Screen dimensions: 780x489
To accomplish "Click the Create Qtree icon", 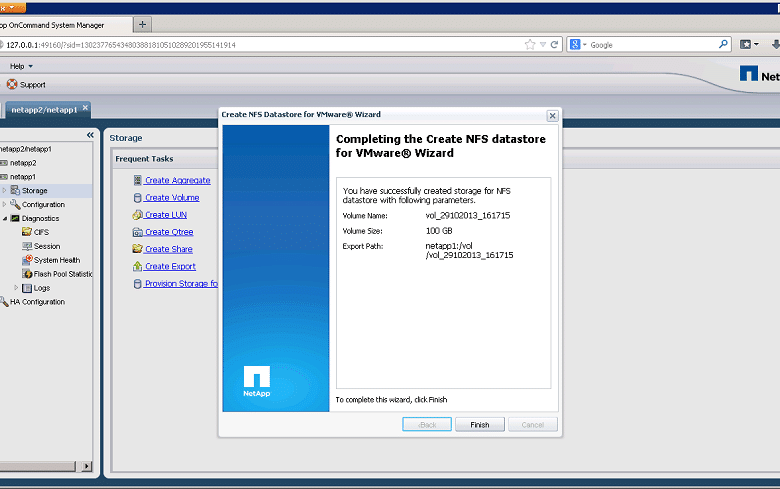I will pyautogui.click(x=138, y=232).
